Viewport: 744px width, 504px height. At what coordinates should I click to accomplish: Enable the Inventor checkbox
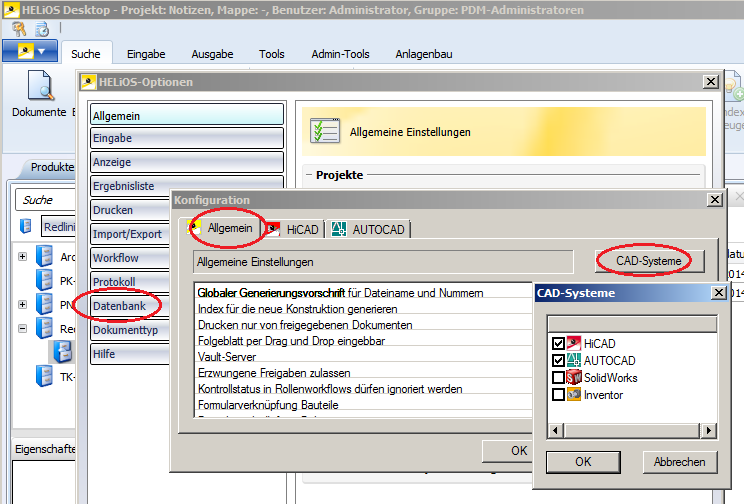tap(558, 394)
